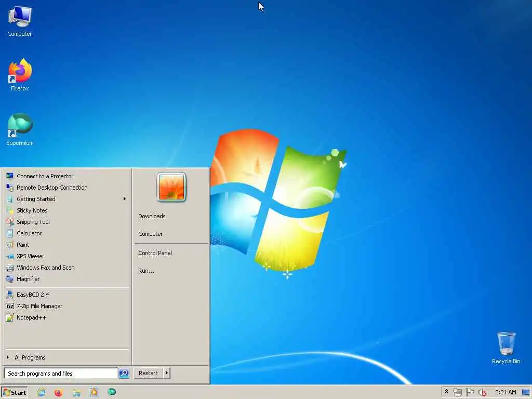Open Firefox from the taskbar
This screenshot has height=399, width=532.
point(58,393)
